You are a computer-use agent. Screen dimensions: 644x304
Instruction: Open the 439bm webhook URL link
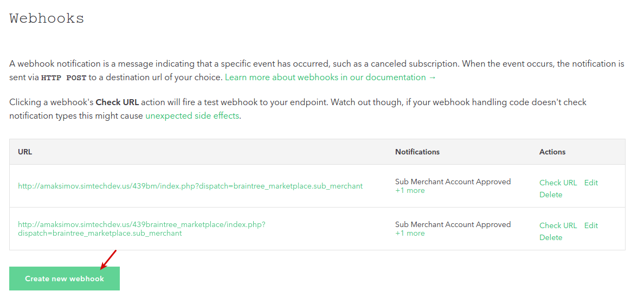pyautogui.click(x=190, y=186)
